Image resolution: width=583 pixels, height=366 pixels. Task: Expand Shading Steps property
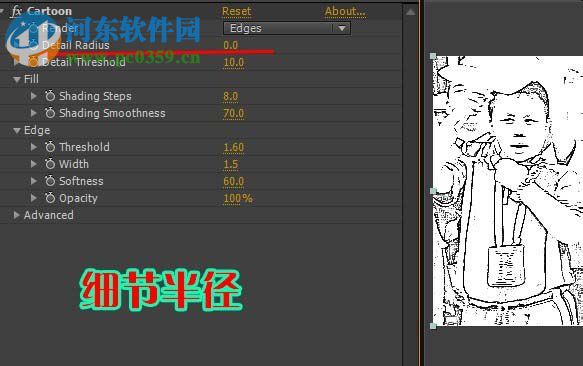point(33,96)
